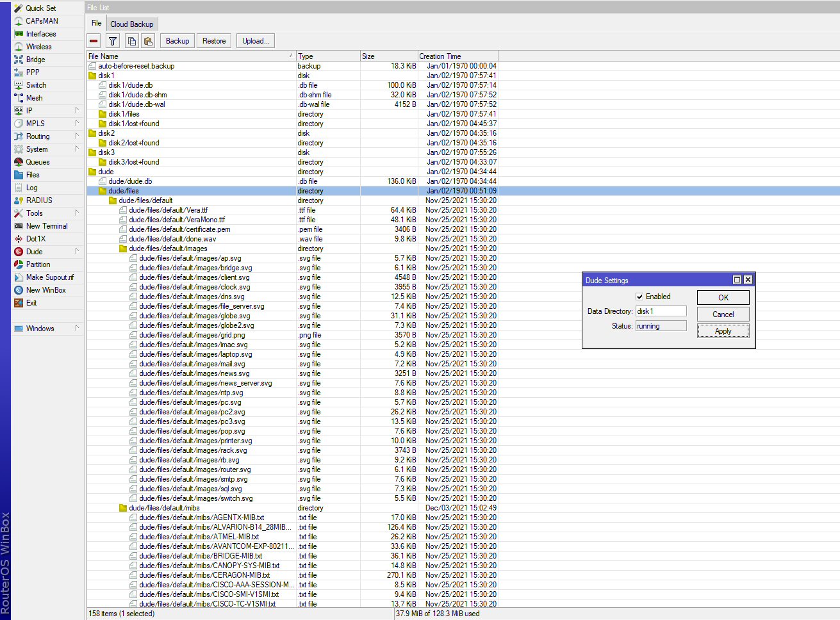Expand the Tools submenu in the sidebar
The height and width of the screenshot is (620, 840).
[77, 213]
